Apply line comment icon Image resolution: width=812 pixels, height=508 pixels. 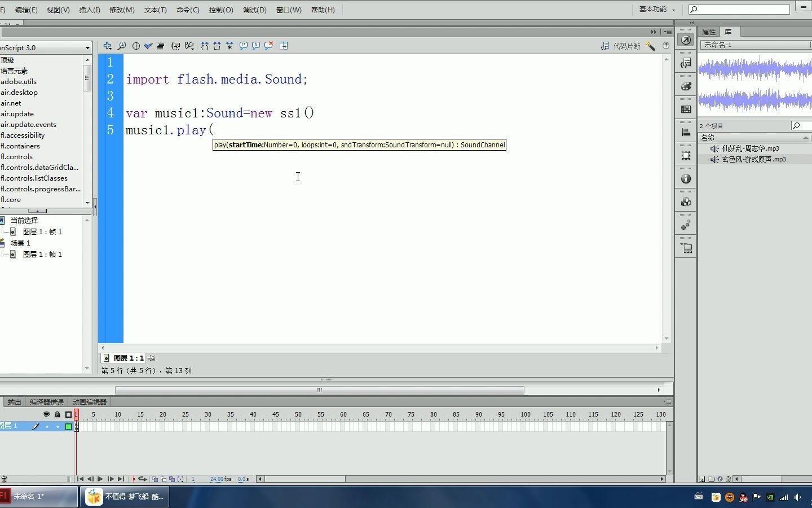(x=256, y=46)
